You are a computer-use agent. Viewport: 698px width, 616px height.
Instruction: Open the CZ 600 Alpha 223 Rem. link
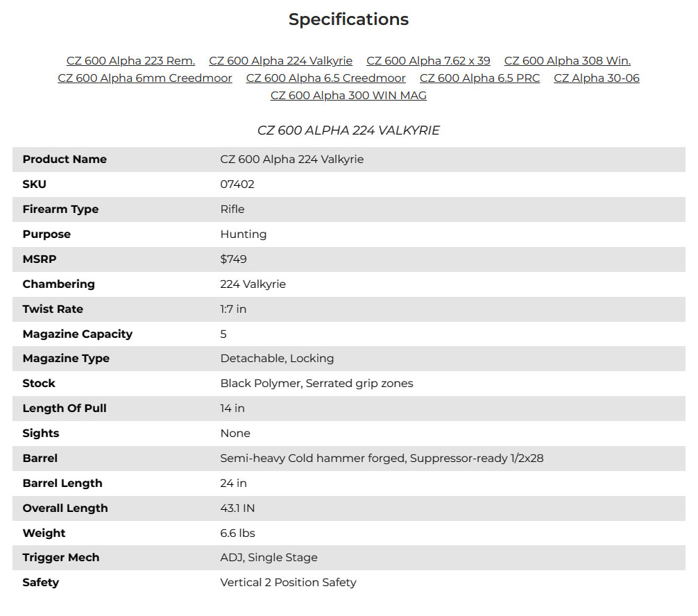point(130,61)
